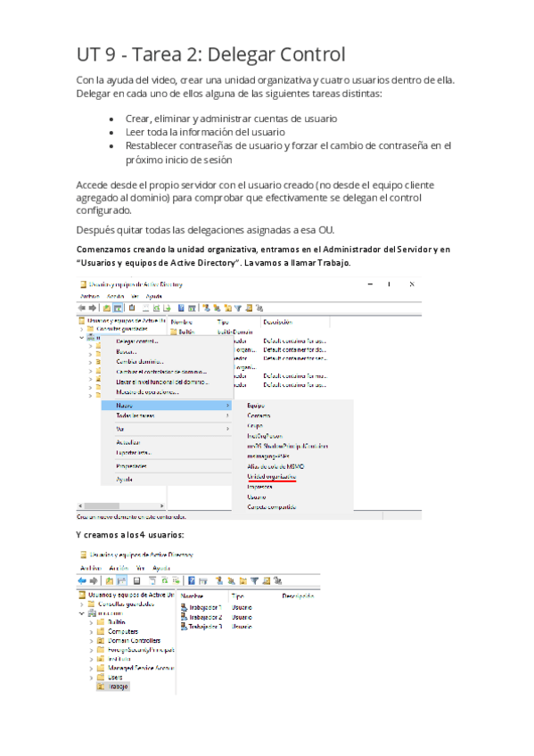Click the blue back arrow toolbar icon
Image resolution: width=534 pixels, height=756 pixels.
click(82, 580)
